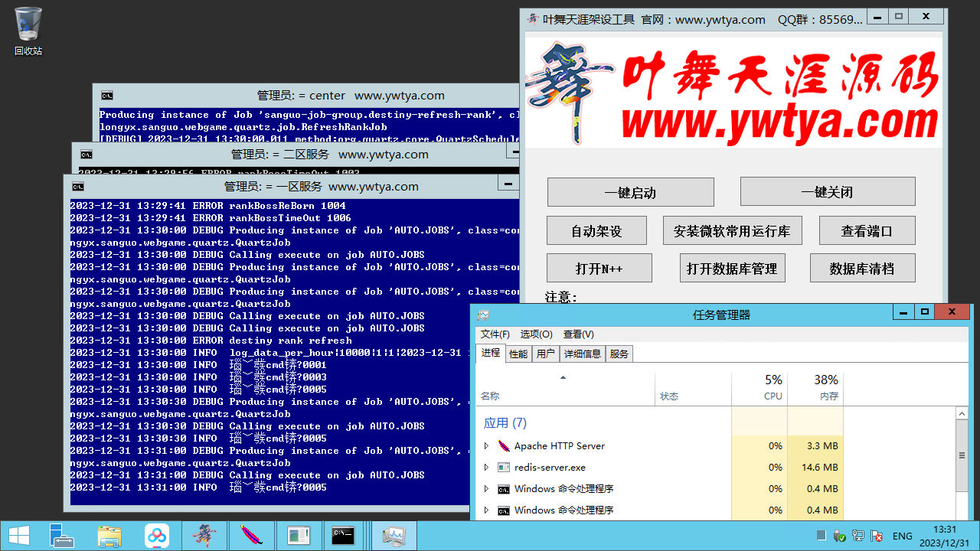The height and width of the screenshot is (551, 980).
Task: Switch to command prompt taskbar icon
Action: [343, 536]
